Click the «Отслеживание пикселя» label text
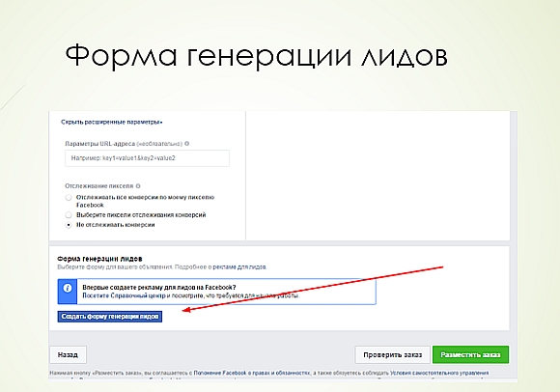 98,186
